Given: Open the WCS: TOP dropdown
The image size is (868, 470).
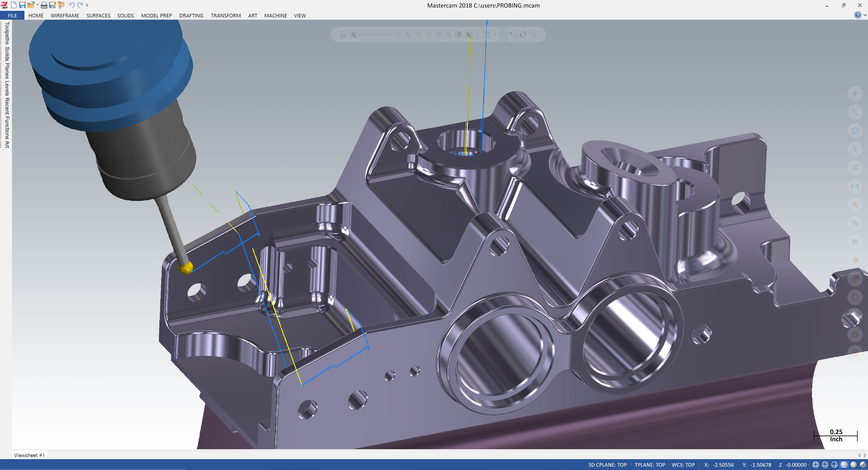Looking at the screenshot, I should tap(683, 465).
